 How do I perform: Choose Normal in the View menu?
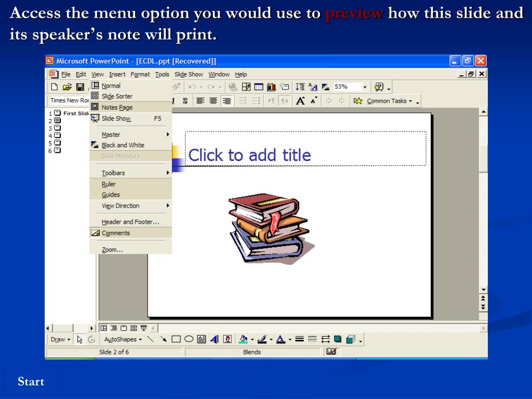tap(130, 86)
